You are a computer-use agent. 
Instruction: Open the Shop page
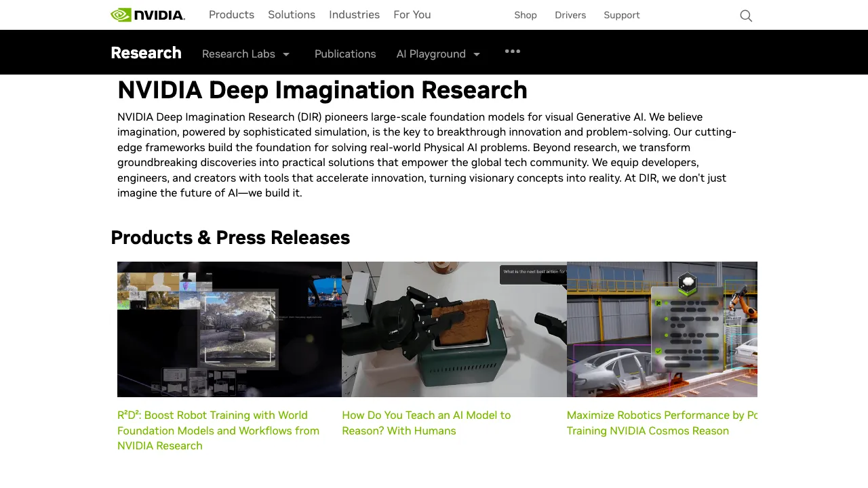coord(526,15)
